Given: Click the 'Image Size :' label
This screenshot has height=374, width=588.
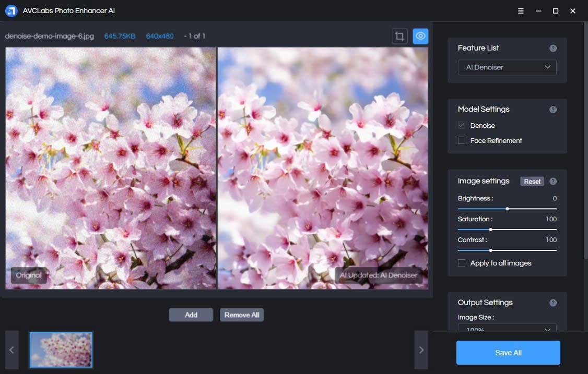Looking at the screenshot, I should (x=476, y=318).
